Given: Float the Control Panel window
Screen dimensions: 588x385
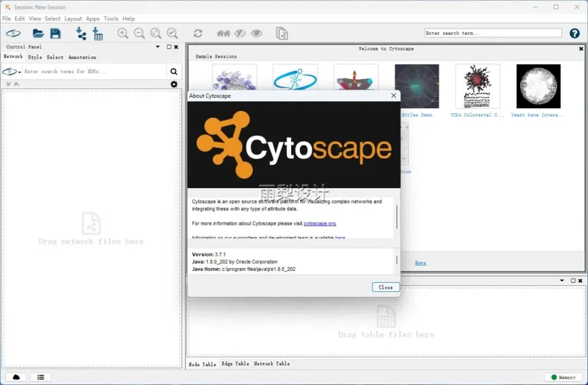Looking at the screenshot, I should (x=169, y=47).
